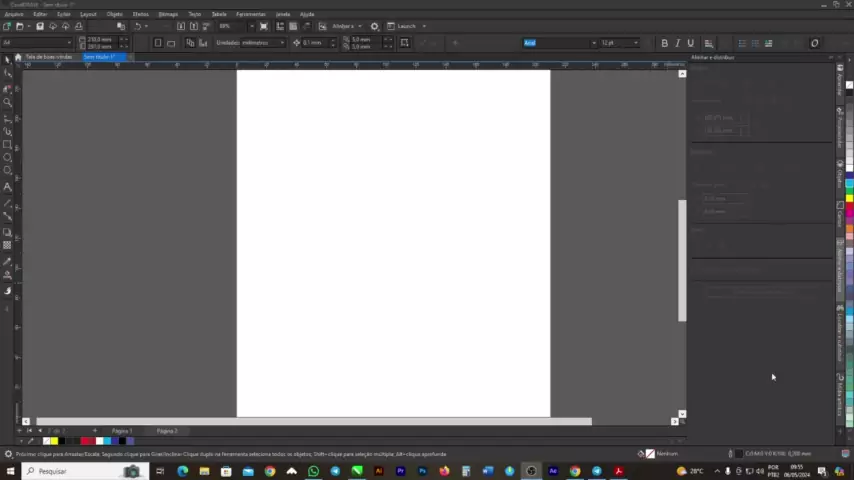Select the Text tool in the toolbox
Image resolution: width=854 pixels, height=480 pixels.
coord(8,187)
